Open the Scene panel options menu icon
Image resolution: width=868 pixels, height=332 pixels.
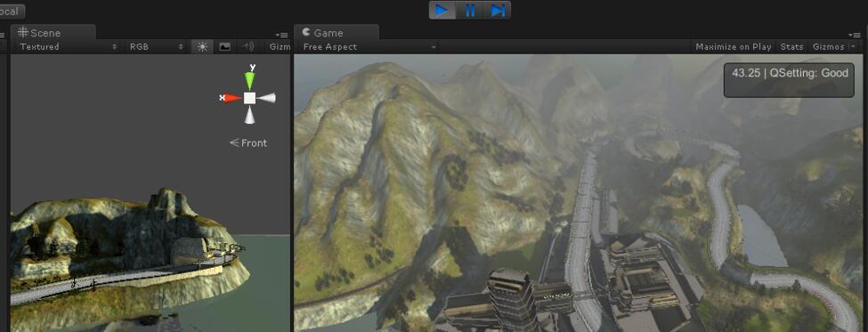pyautogui.click(x=282, y=35)
